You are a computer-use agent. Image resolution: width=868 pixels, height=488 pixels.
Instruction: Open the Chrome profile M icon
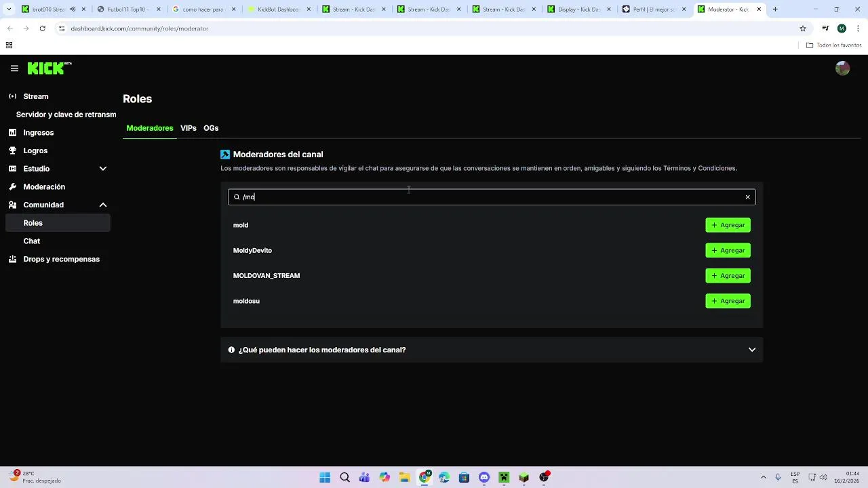click(842, 28)
